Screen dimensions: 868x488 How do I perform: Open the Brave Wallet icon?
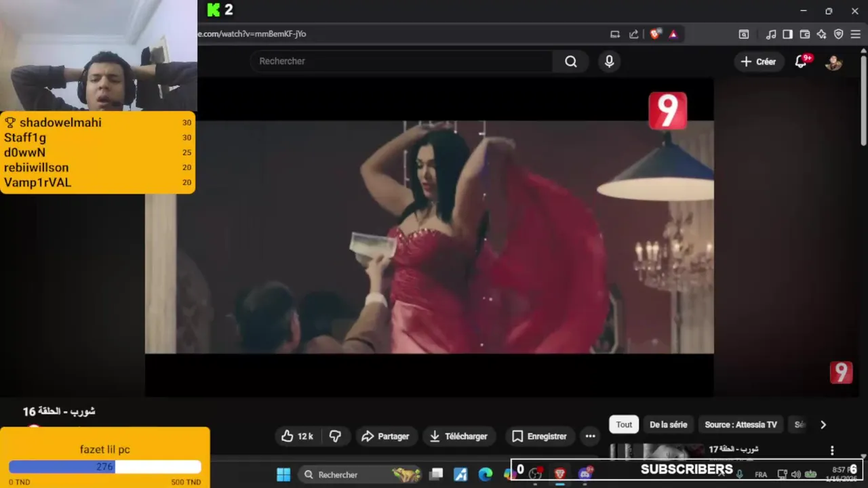click(x=805, y=34)
